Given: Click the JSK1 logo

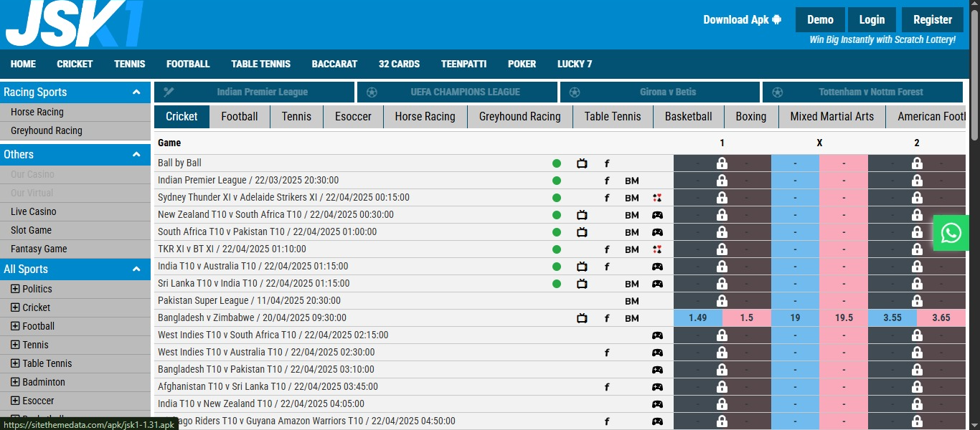Looking at the screenshot, I should pyautogui.click(x=74, y=23).
